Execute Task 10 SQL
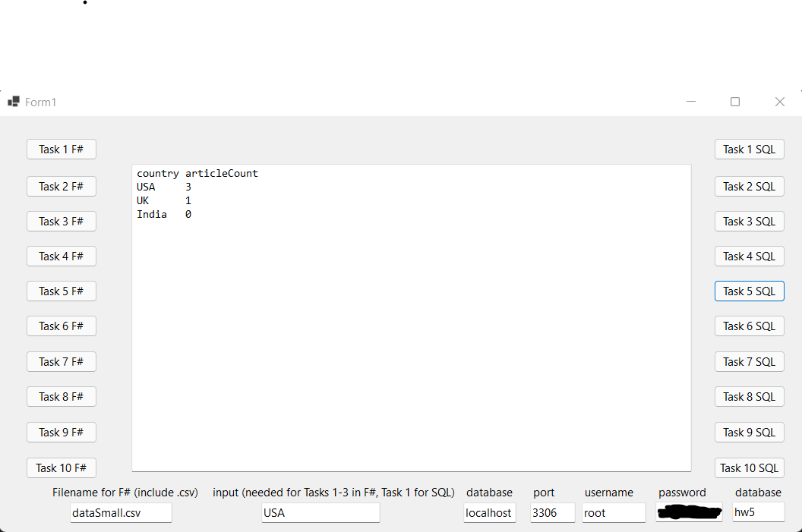Viewport: 802px width, 532px height. pos(749,467)
